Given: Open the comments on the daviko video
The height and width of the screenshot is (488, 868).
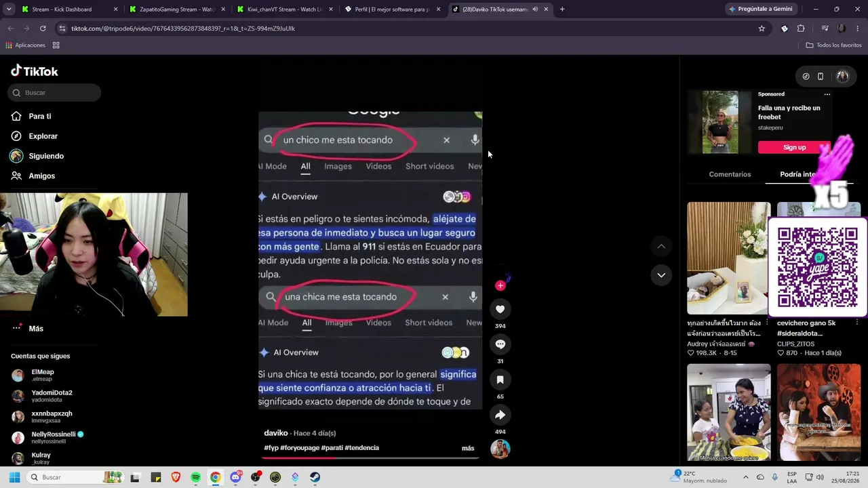Looking at the screenshot, I should (500, 344).
